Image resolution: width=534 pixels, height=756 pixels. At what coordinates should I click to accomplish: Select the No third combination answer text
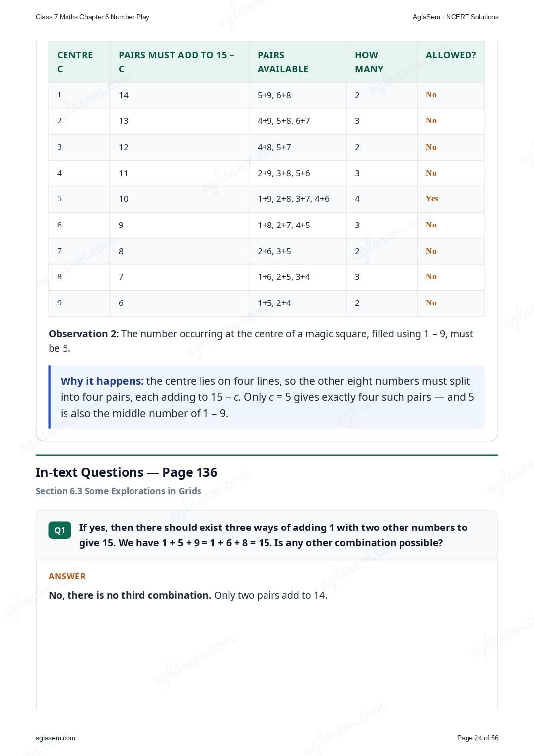(130, 595)
